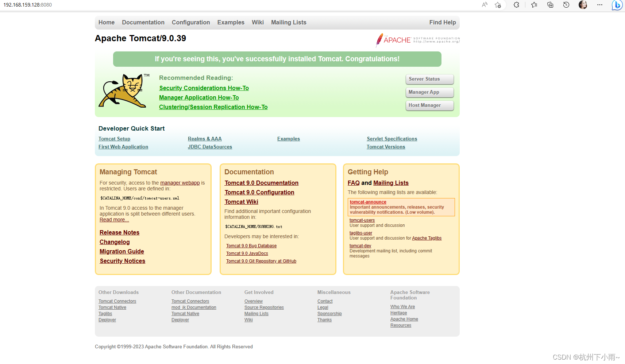Open the Wiki nav item

(x=258, y=22)
